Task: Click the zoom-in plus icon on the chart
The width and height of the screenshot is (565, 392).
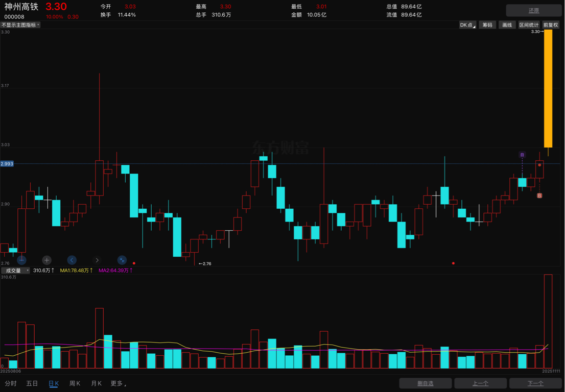Action: [47, 260]
